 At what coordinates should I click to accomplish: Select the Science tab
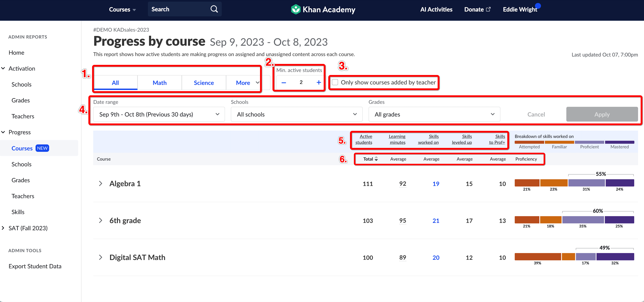coord(204,83)
